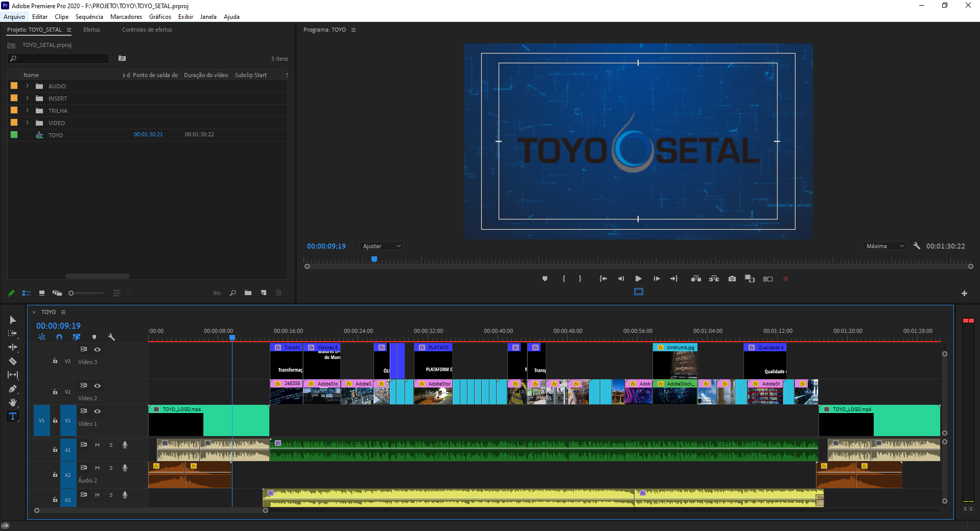Image resolution: width=980 pixels, height=531 pixels.
Task: Switch to Controles de efeitos tab
Action: (147, 30)
